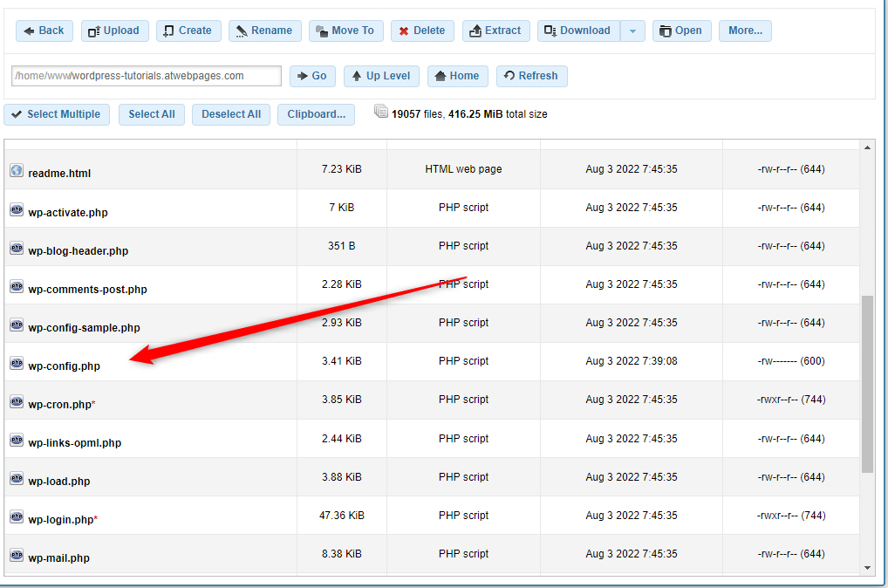Click the wp-cron.php PHP icon

point(17,401)
